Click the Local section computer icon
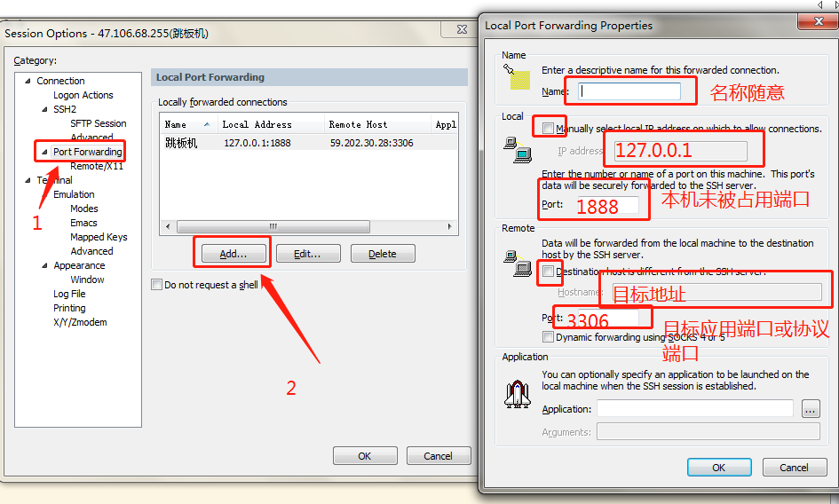839x504 pixels. pos(518,150)
